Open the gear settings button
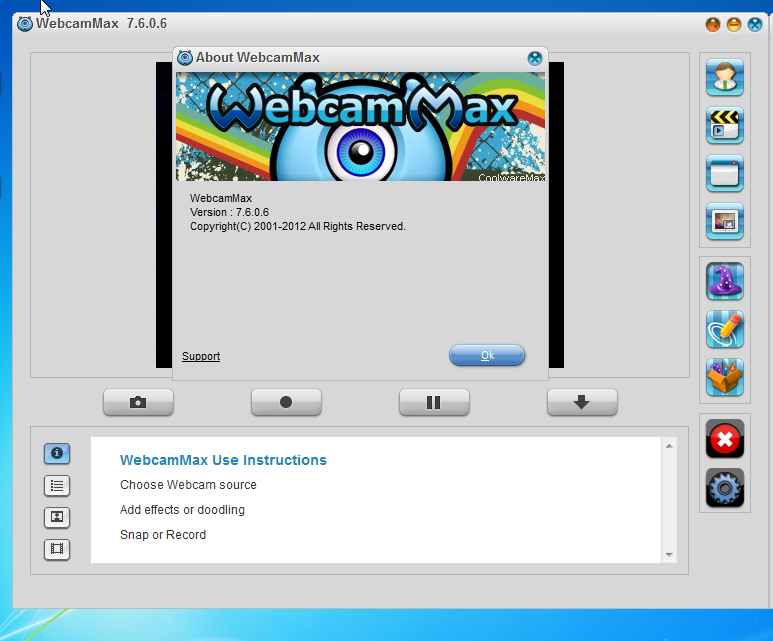 (725, 488)
